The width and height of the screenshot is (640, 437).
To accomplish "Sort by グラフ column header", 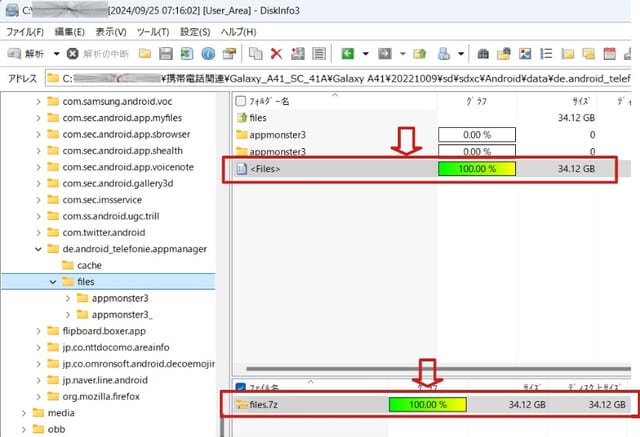I will [476, 101].
